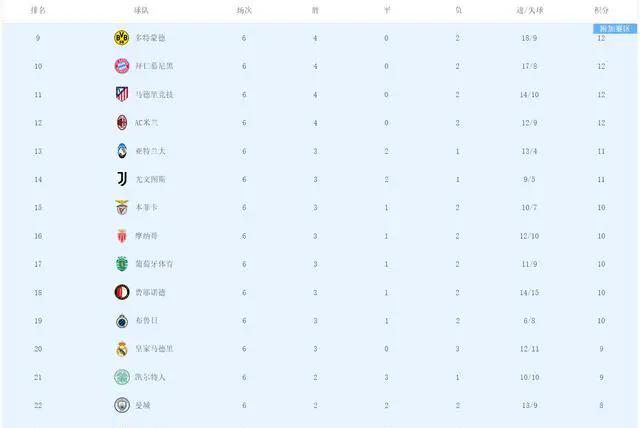The image size is (640, 428).
Task: Click the goals for/against column header
Action: click(530, 10)
